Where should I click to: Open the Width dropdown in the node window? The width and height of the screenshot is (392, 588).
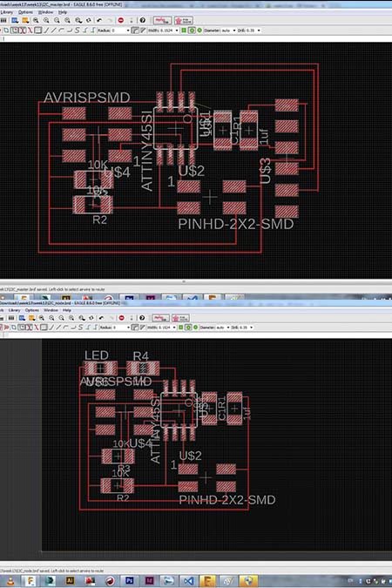coord(174,328)
